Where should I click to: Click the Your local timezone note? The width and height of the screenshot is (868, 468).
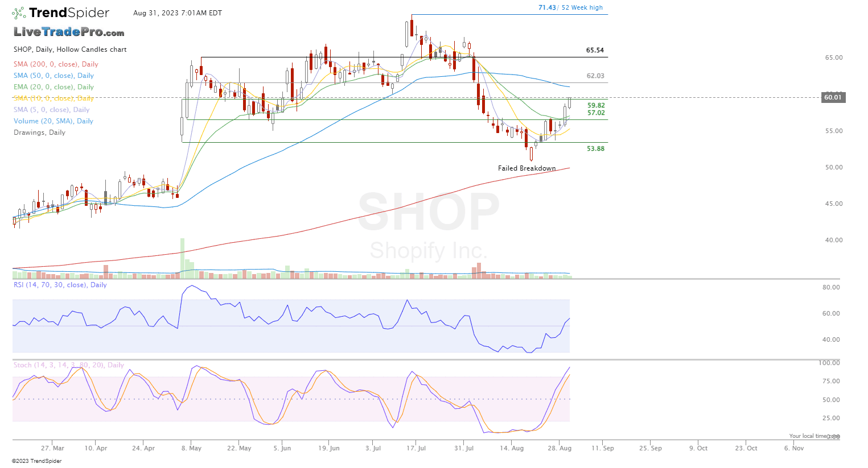coord(814,436)
